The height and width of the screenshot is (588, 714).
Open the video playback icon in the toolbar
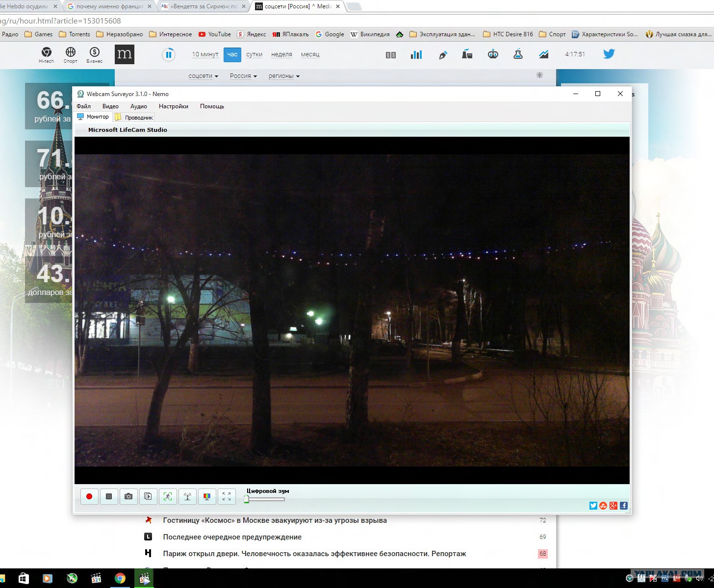tap(148, 496)
